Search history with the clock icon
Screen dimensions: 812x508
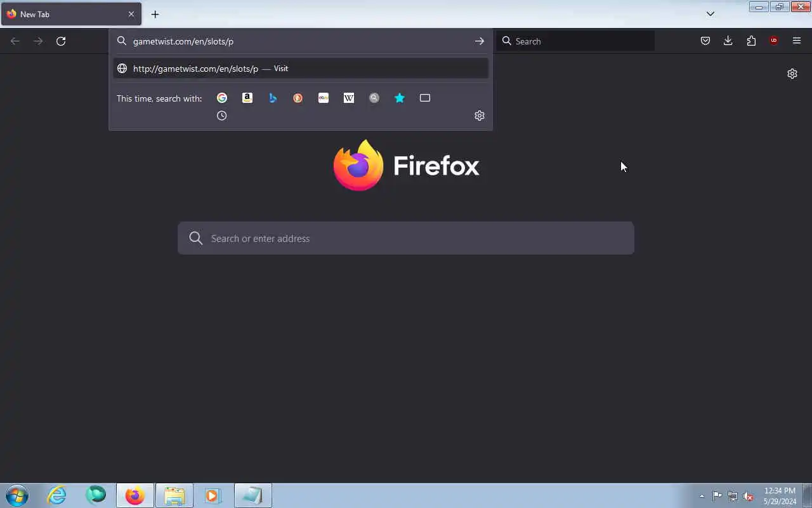coord(222,116)
